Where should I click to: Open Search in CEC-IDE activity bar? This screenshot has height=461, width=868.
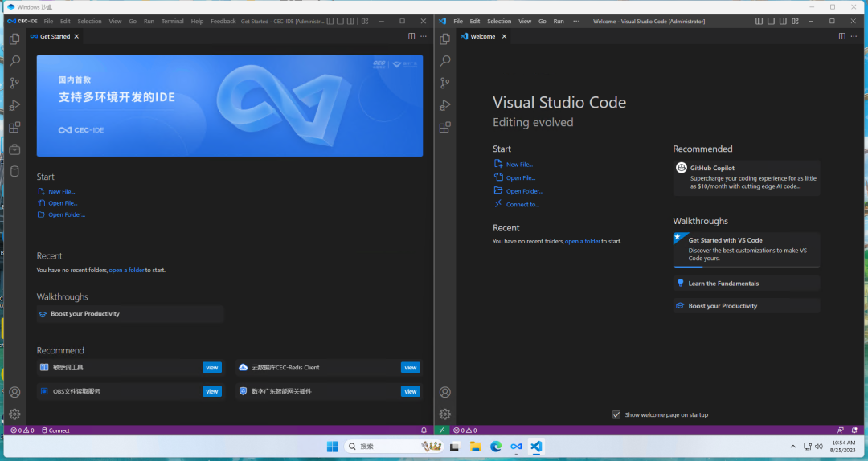tap(15, 61)
